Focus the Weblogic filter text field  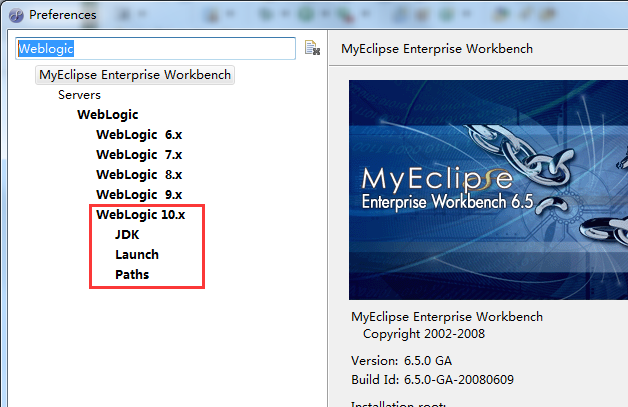pyautogui.click(x=155, y=48)
